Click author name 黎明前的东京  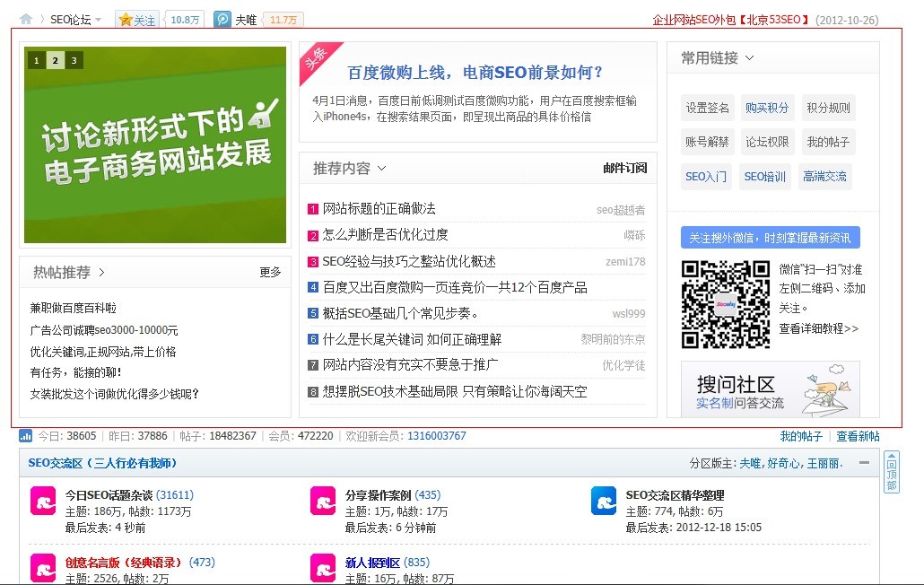[x=613, y=340]
